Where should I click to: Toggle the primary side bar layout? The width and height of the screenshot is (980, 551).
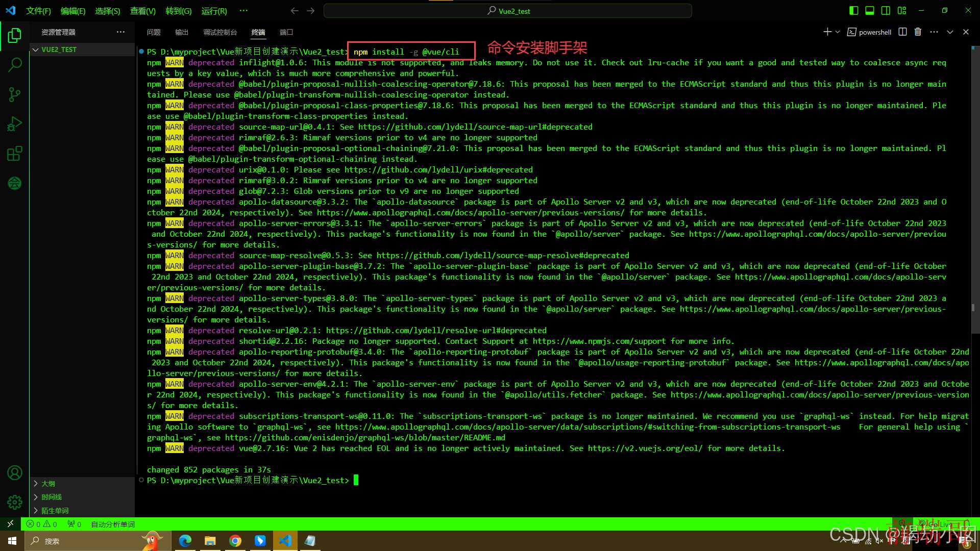click(x=853, y=11)
